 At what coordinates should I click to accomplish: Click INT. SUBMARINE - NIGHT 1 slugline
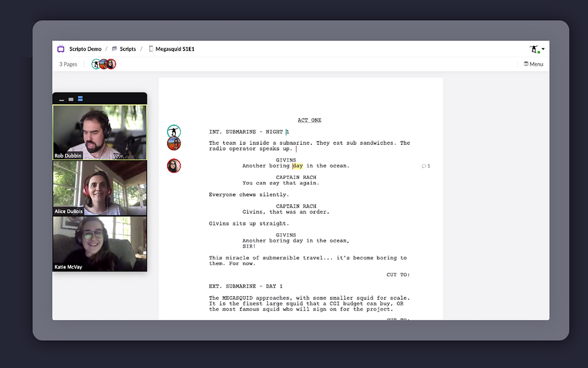(249, 132)
